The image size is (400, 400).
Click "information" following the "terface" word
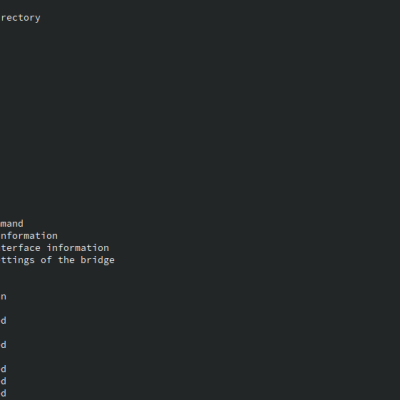pos(78,248)
